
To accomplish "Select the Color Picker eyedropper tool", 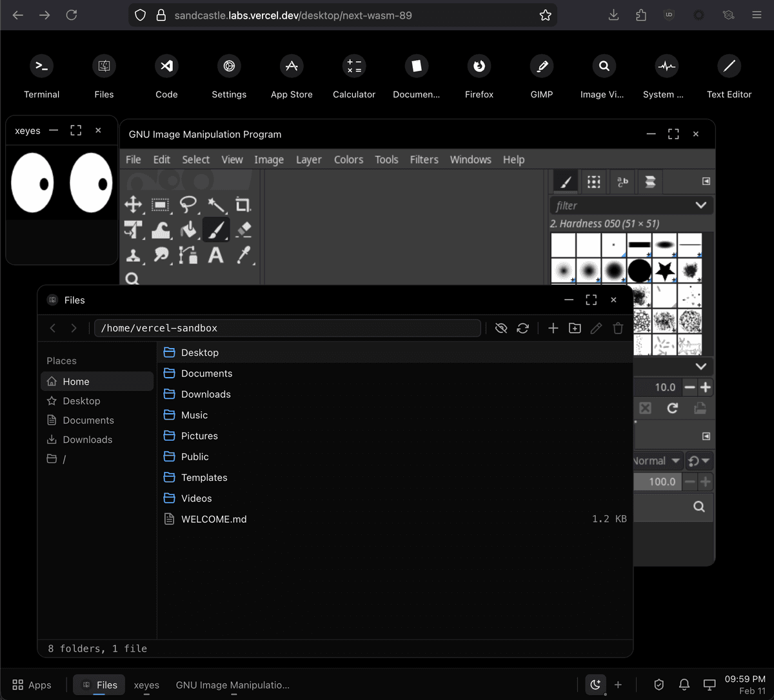I will (x=244, y=255).
